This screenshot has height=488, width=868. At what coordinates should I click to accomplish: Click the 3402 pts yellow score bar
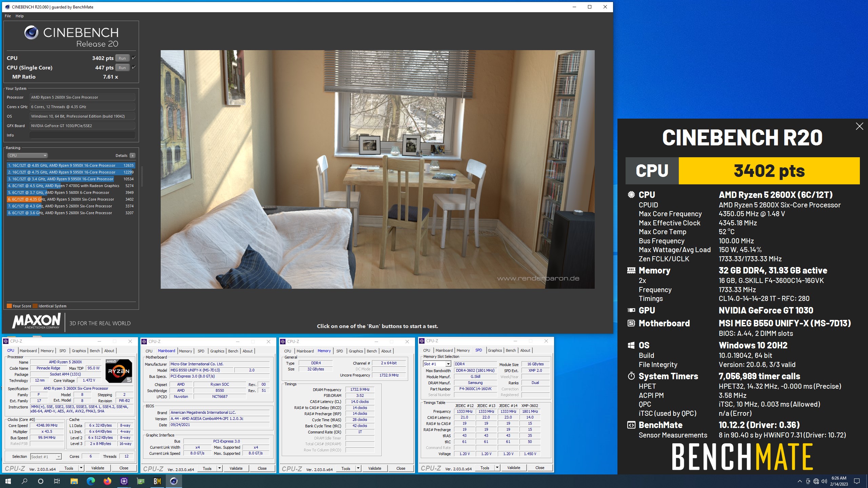tap(769, 171)
